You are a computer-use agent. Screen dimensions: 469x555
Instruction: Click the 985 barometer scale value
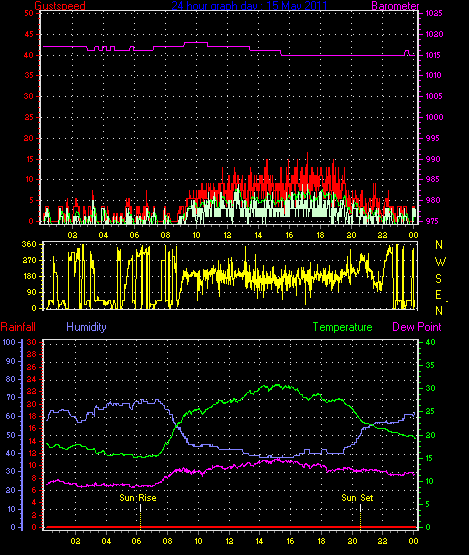pyautogui.click(x=433, y=179)
